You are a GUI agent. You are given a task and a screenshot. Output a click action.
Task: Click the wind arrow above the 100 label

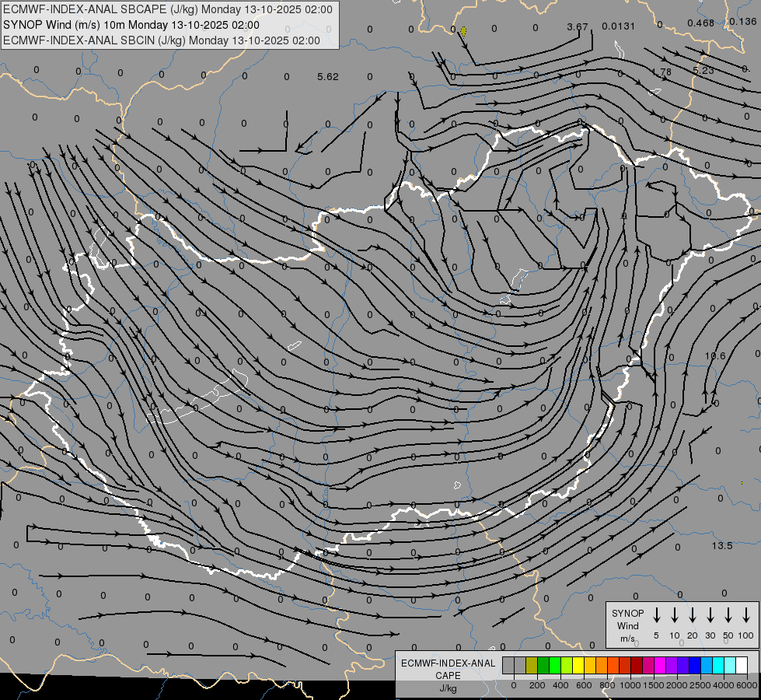(x=746, y=614)
